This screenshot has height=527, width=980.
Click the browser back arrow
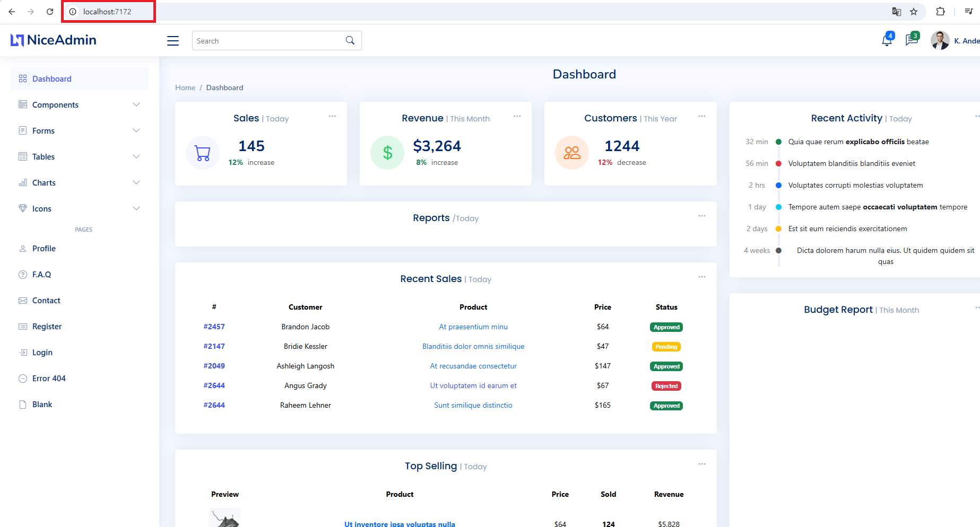(x=12, y=12)
